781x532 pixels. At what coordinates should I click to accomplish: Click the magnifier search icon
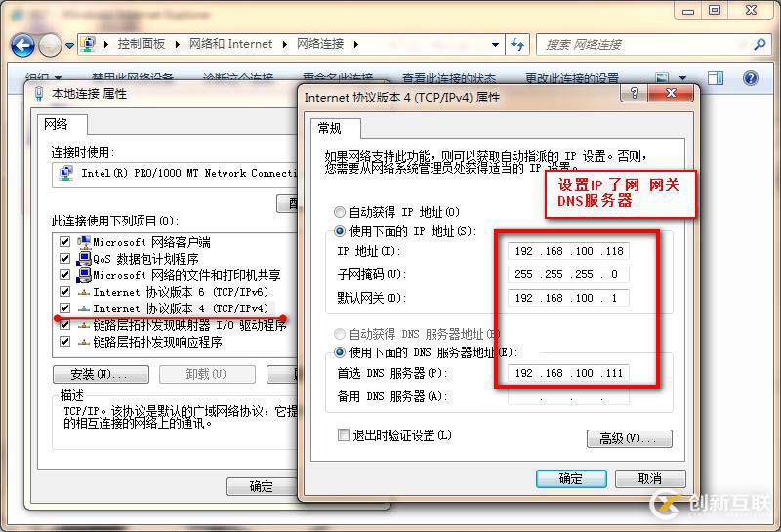coord(760,44)
